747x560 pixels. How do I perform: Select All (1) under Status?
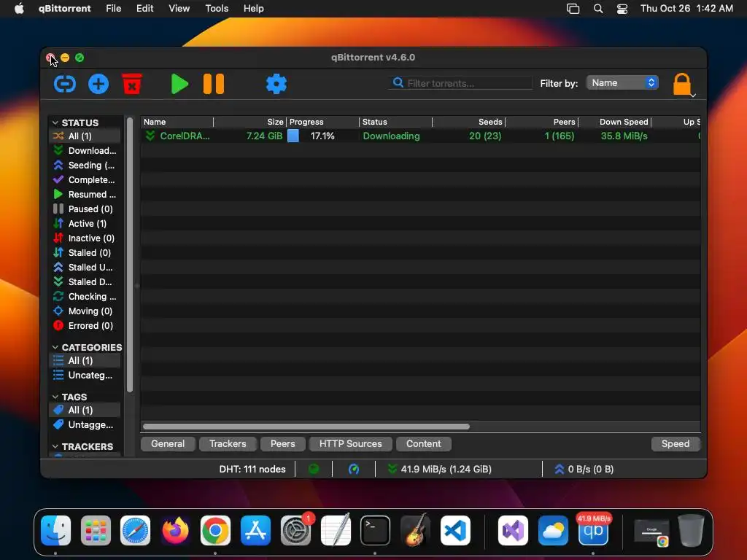point(85,136)
